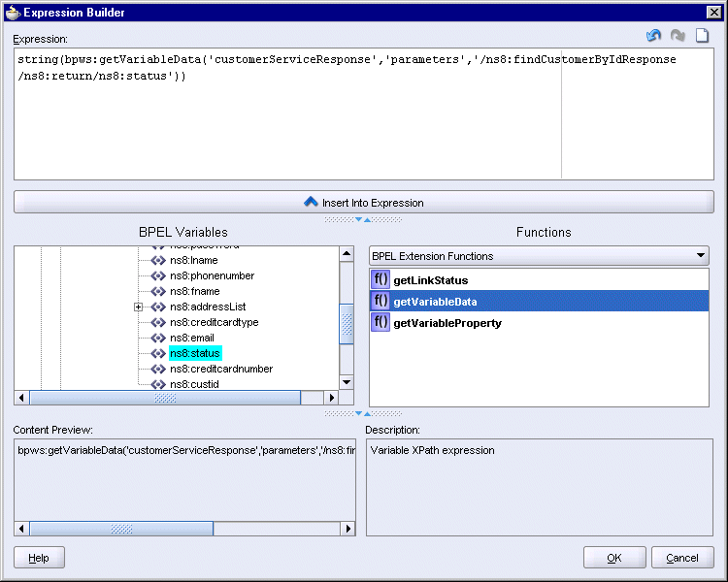This screenshot has height=582, width=728.
Task: Clear expression using the blank page icon
Action: (x=702, y=35)
